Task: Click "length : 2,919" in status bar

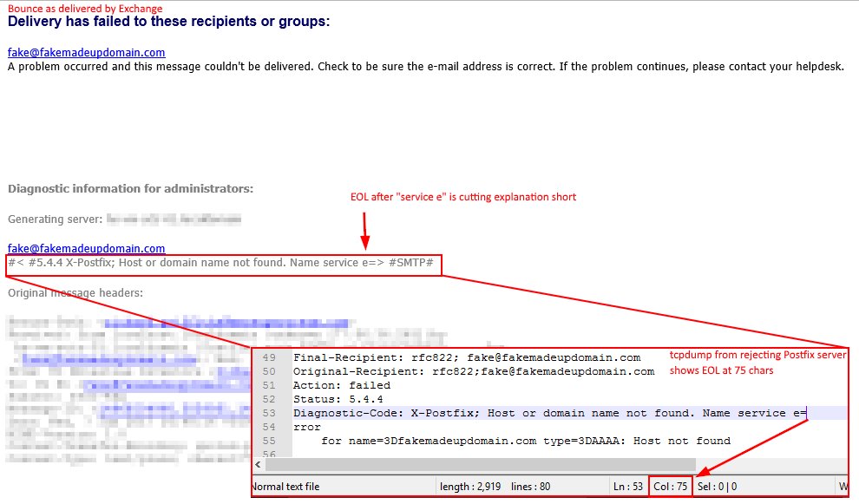Action: (470, 487)
